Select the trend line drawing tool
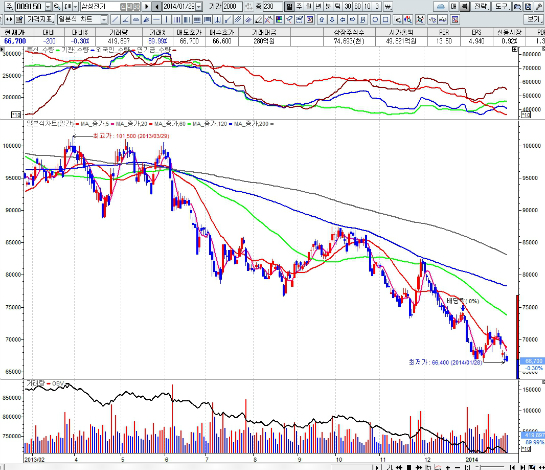 [x=115, y=19]
